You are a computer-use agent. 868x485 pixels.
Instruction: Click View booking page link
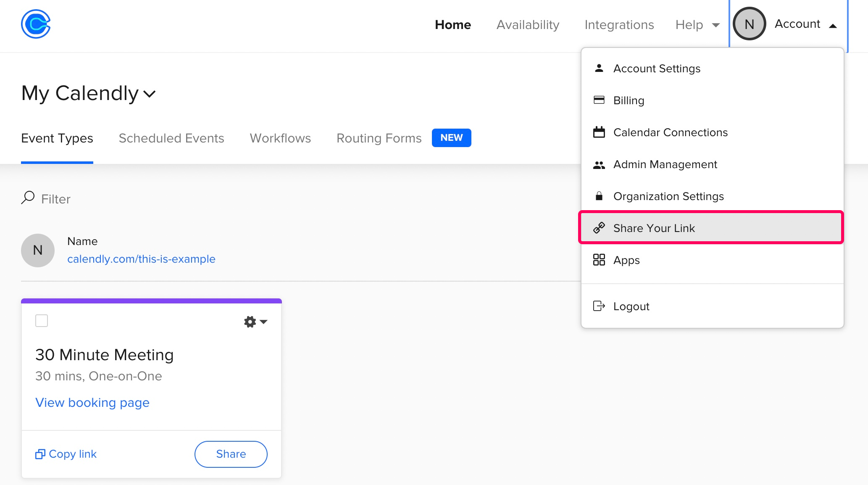[92, 403]
